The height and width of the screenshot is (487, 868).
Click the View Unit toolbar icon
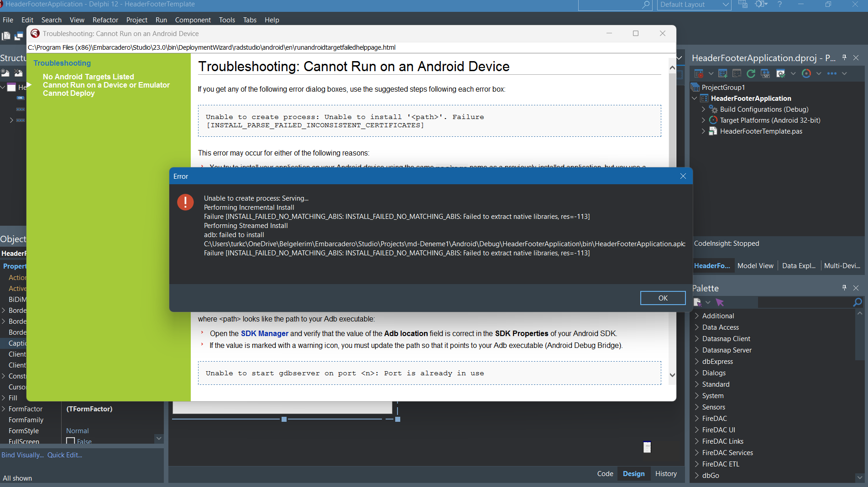[x=6, y=36]
